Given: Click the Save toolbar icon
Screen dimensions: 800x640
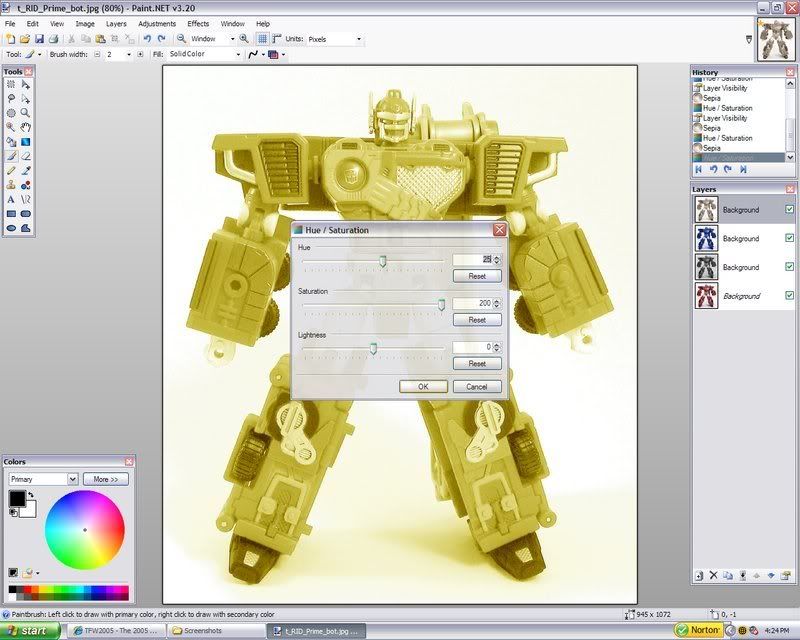Looking at the screenshot, I should pyautogui.click(x=39, y=39).
